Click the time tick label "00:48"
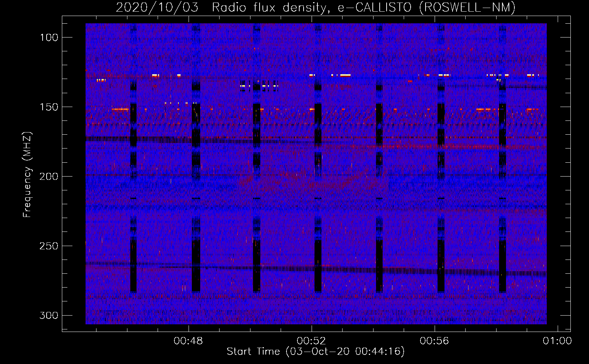This screenshot has height=364, width=589. click(x=188, y=341)
